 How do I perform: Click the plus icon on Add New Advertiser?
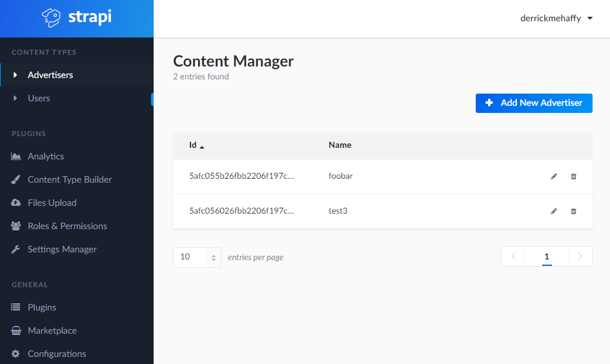click(489, 103)
